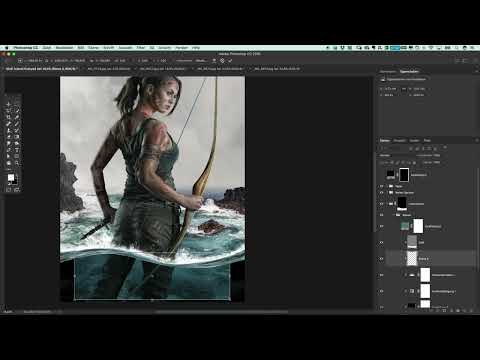Toggle Quick Mask mode in the toolbox

point(9,190)
